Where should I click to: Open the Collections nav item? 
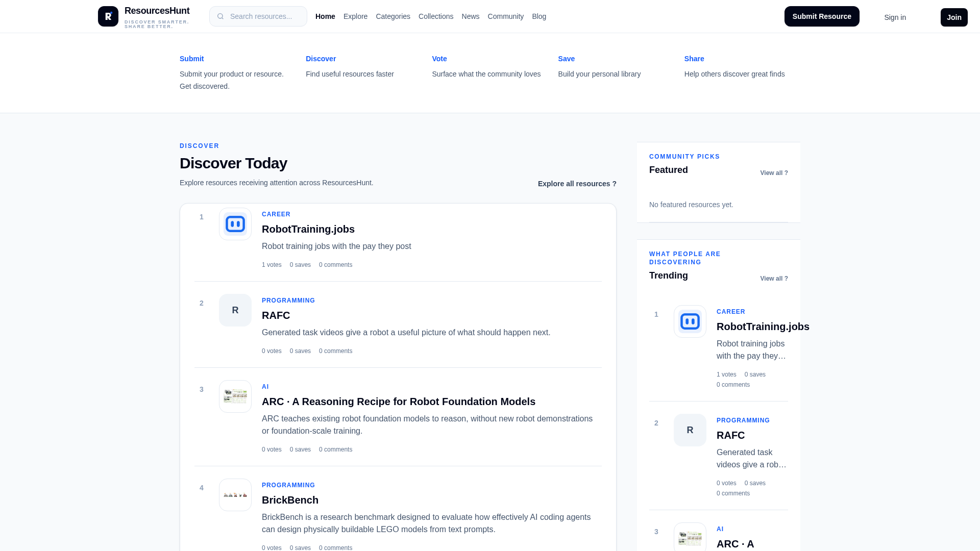(436, 16)
